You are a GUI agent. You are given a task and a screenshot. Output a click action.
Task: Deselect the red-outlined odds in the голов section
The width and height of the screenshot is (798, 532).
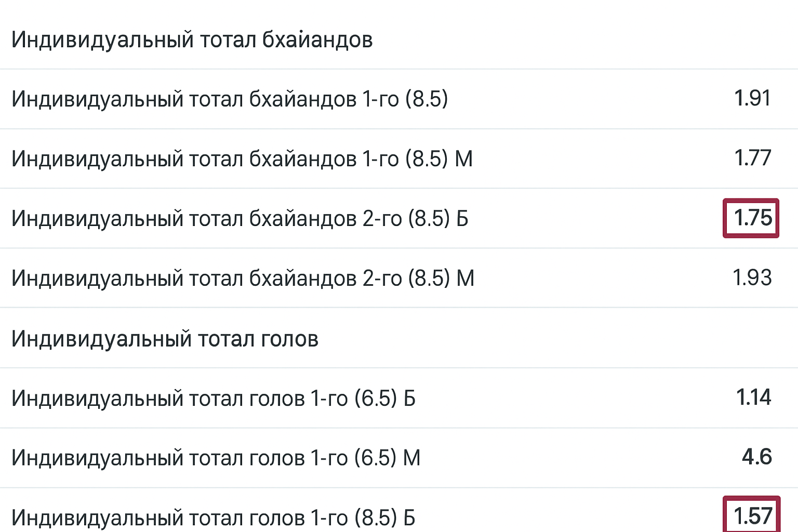752,516
